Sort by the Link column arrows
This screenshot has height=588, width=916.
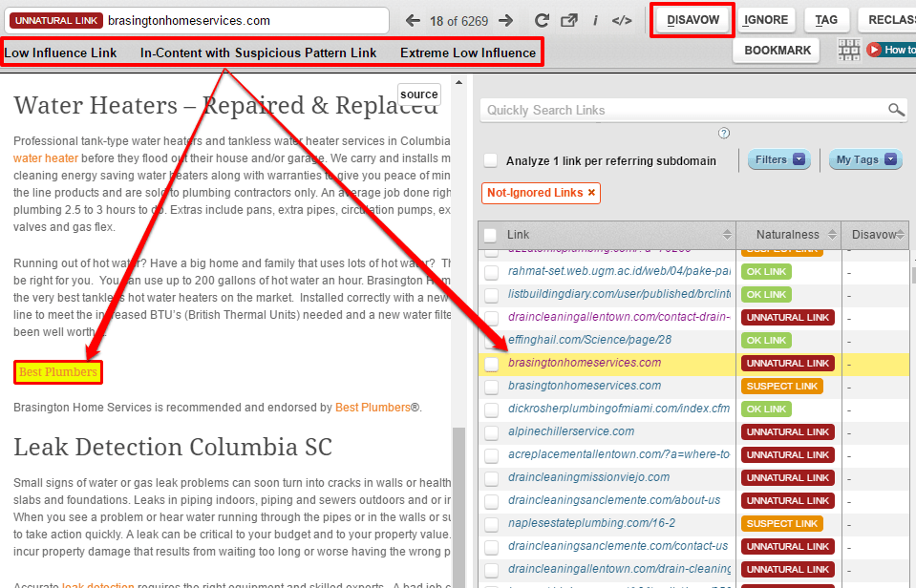click(x=727, y=235)
